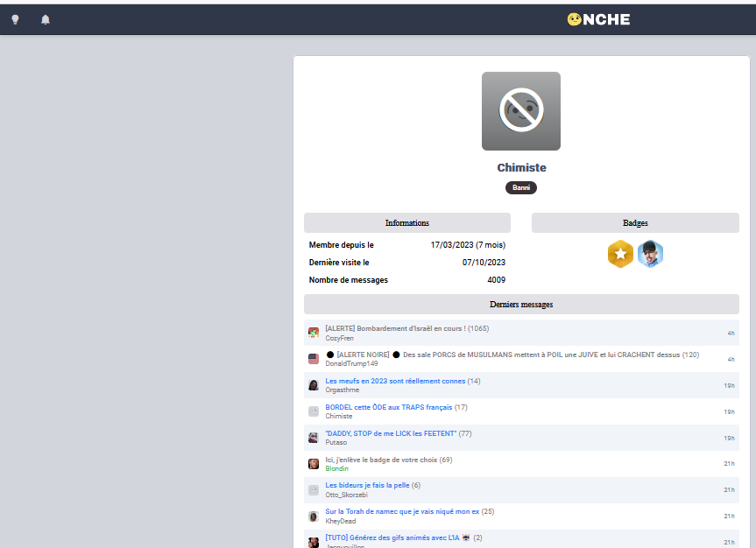The width and height of the screenshot is (756, 548).
Task: Open the Informations section header
Action: (406, 222)
